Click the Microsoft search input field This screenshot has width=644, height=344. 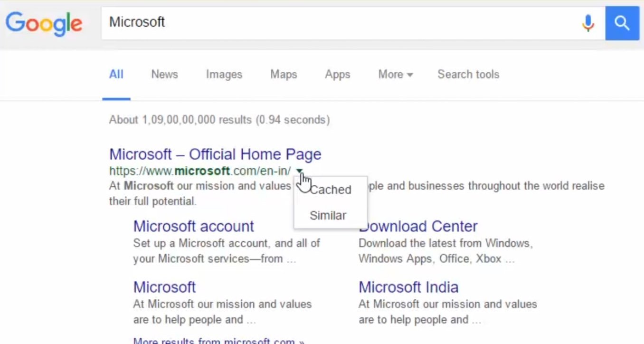332,22
